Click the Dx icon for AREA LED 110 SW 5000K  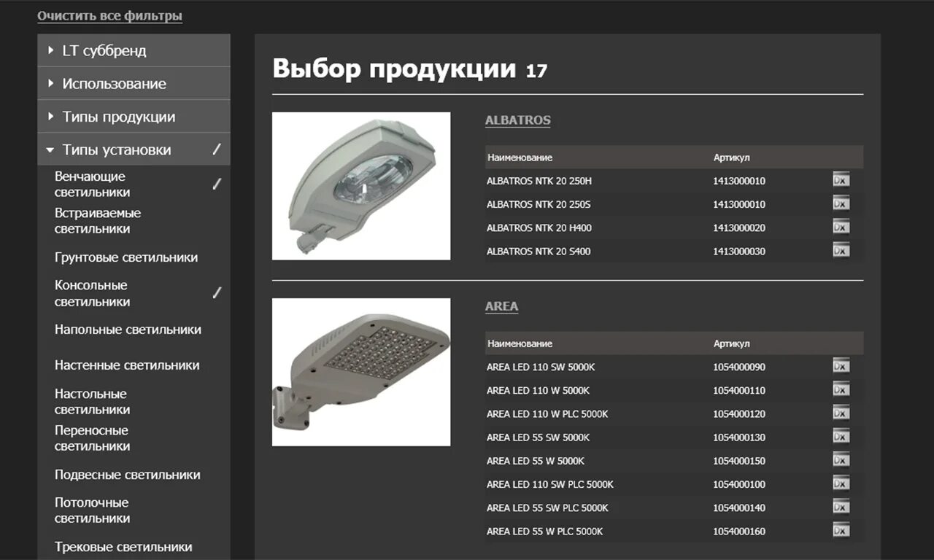point(840,367)
